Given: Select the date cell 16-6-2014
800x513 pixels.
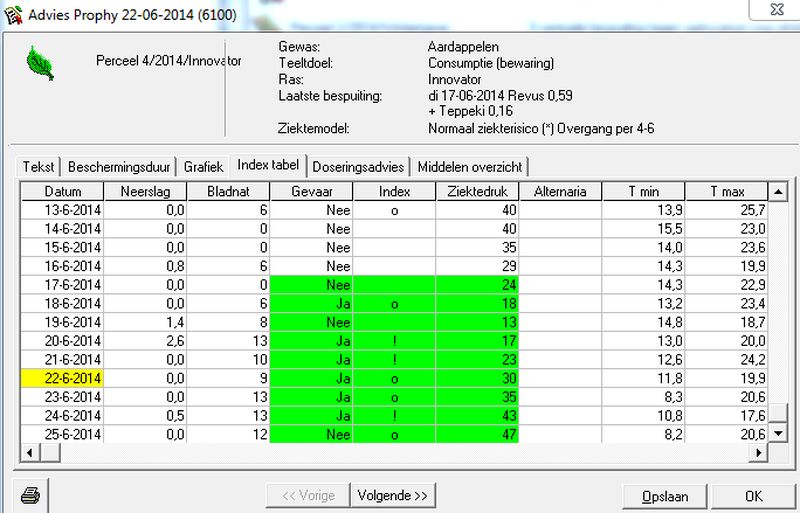Looking at the screenshot, I should pos(62,266).
